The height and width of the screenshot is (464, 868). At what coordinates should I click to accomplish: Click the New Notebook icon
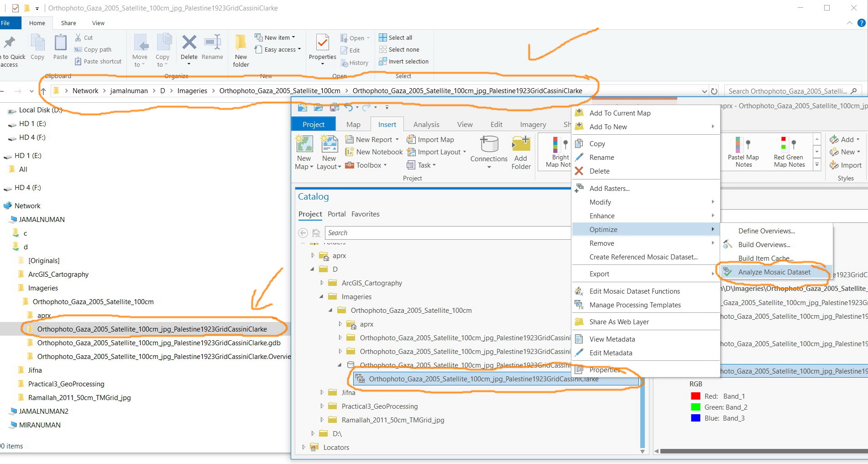[x=350, y=152]
